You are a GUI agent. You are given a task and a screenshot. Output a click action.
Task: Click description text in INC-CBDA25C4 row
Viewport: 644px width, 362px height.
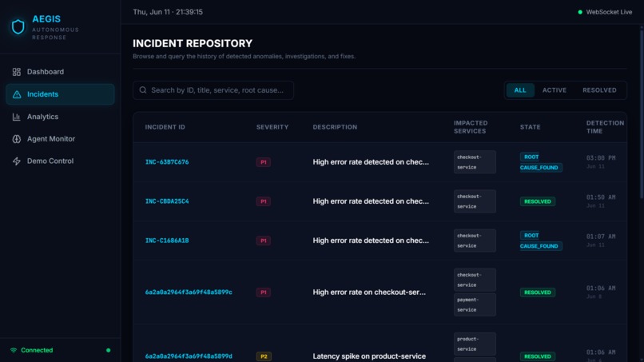pos(371,201)
